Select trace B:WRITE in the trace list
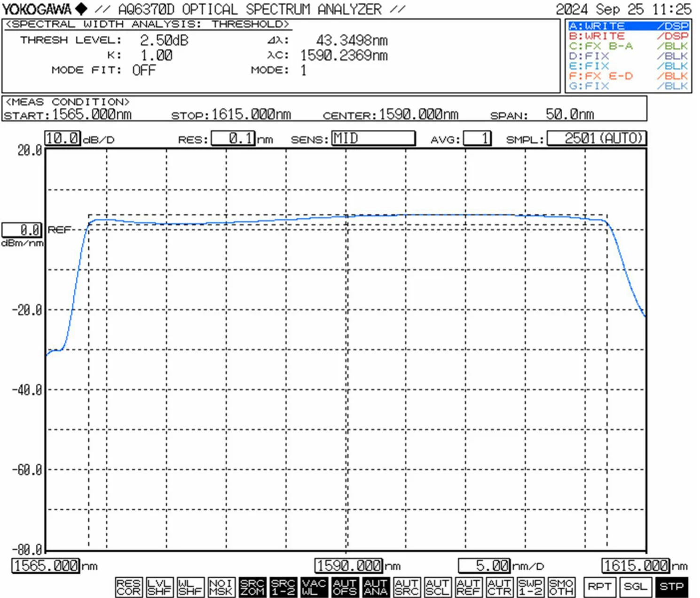 click(606, 35)
